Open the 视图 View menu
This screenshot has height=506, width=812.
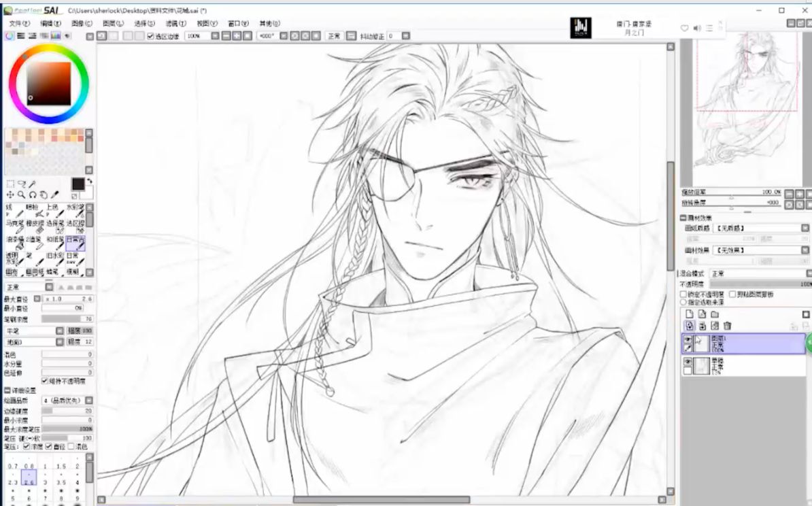point(207,23)
